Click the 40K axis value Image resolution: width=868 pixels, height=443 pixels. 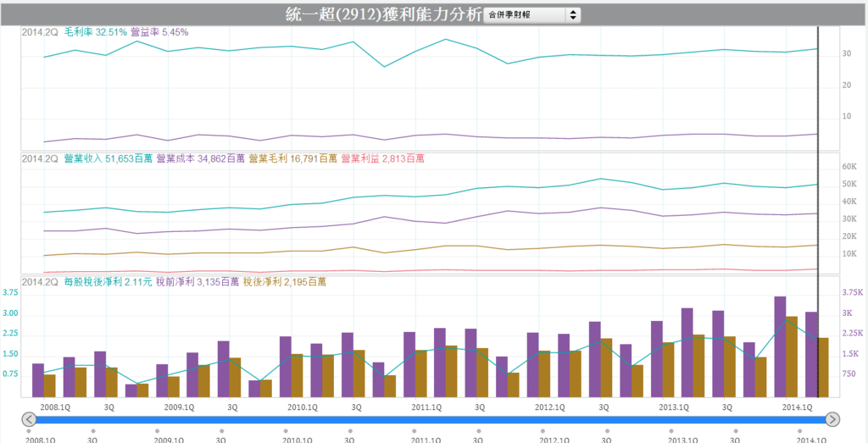pyautogui.click(x=849, y=202)
